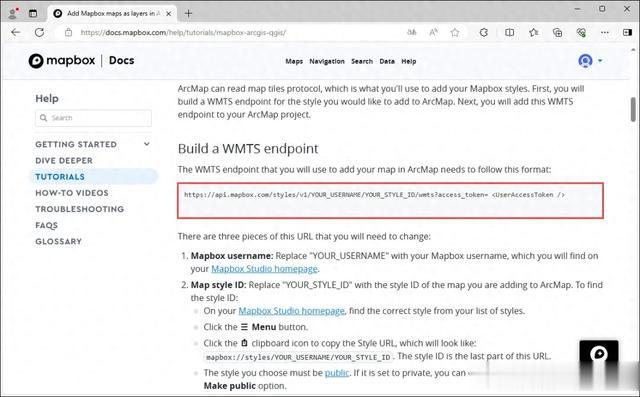
Task: Open the Mapbox account avatar
Action: pos(585,61)
